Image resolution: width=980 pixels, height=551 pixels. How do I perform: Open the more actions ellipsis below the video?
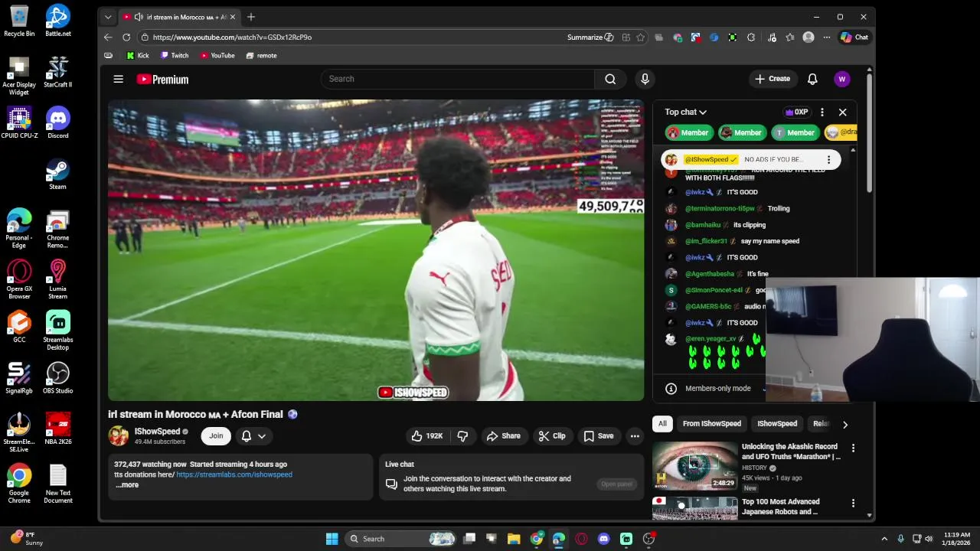pyautogui.click(x=635, y=436)
